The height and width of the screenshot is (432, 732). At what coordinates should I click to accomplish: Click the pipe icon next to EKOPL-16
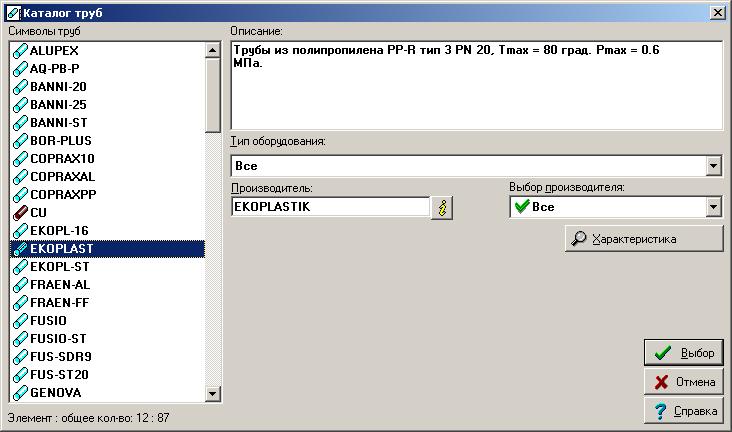(20, 230)
